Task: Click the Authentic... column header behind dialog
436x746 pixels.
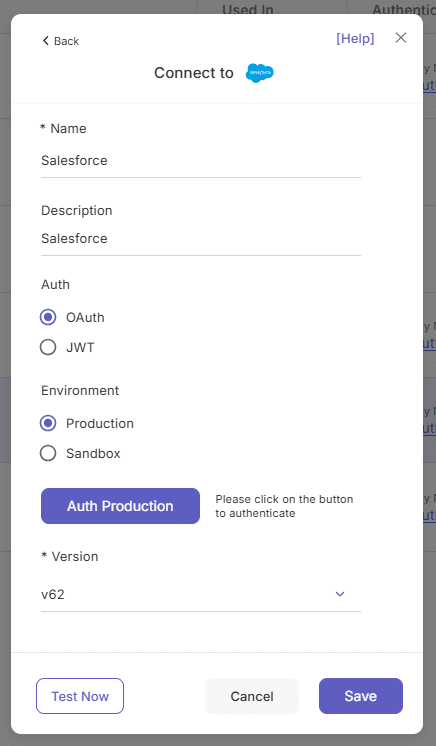Action: click(404, 9)
